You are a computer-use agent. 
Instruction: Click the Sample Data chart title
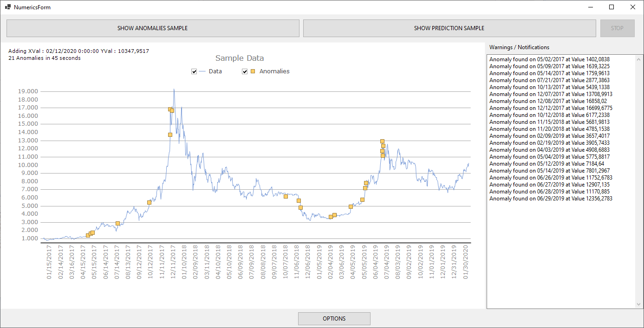240,58
